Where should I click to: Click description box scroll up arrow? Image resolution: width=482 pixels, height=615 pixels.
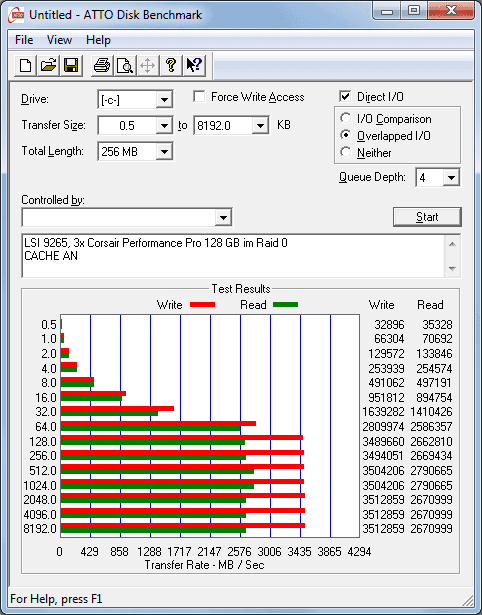(452, 244)
